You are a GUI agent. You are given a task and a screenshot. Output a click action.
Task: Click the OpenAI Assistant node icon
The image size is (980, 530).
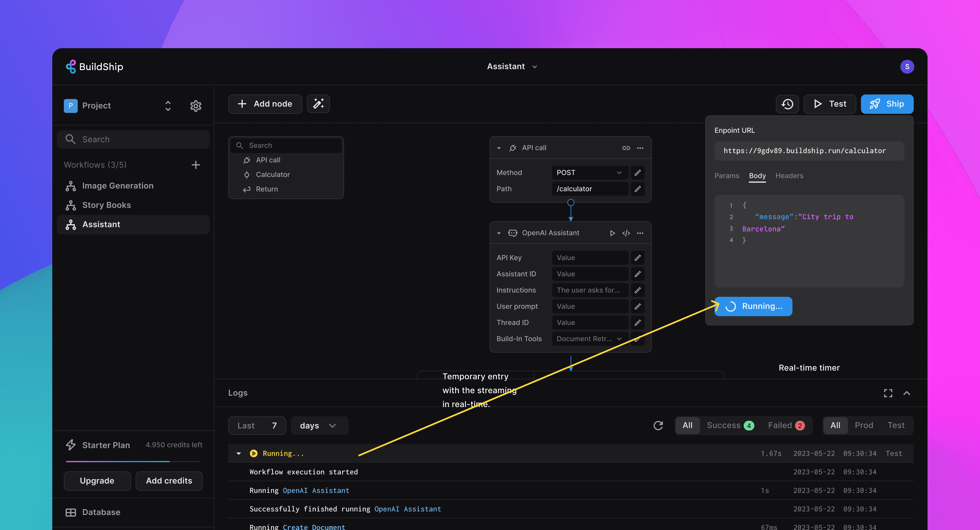click(513, 232)
